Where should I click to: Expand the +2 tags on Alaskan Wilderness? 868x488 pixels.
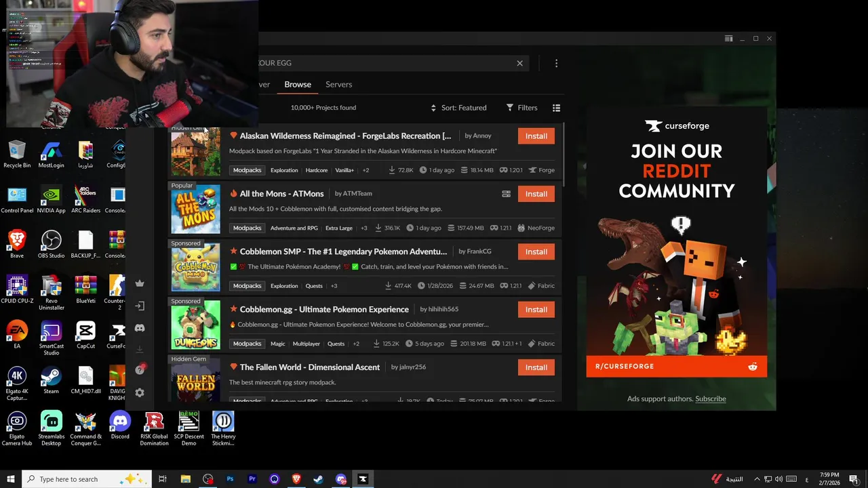(x=366, y=170)
